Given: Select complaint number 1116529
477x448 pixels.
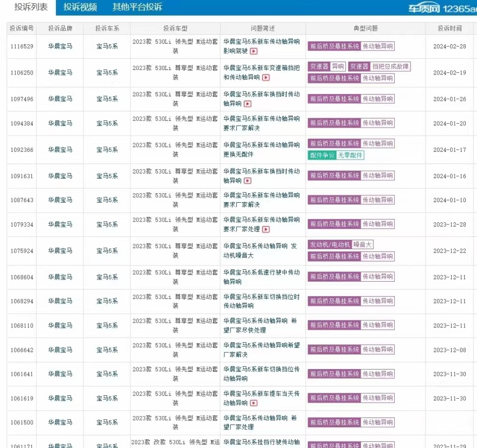Looking at the screenshot, I should point(22,46).
